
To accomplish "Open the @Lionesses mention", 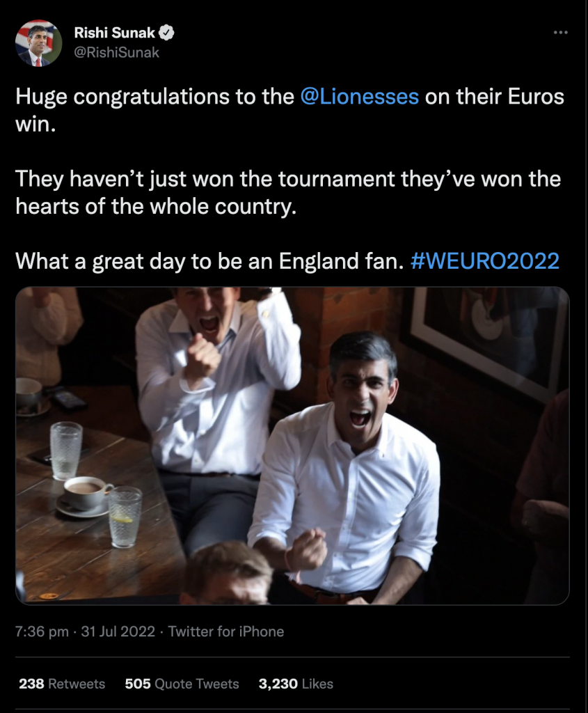I will tap(360, 96).
